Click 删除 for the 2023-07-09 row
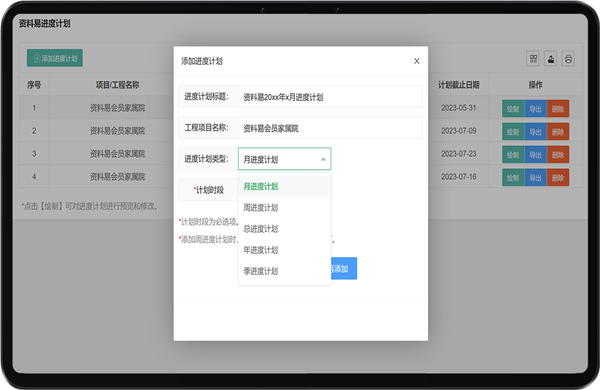600x390 pixels. coord(558,132)
